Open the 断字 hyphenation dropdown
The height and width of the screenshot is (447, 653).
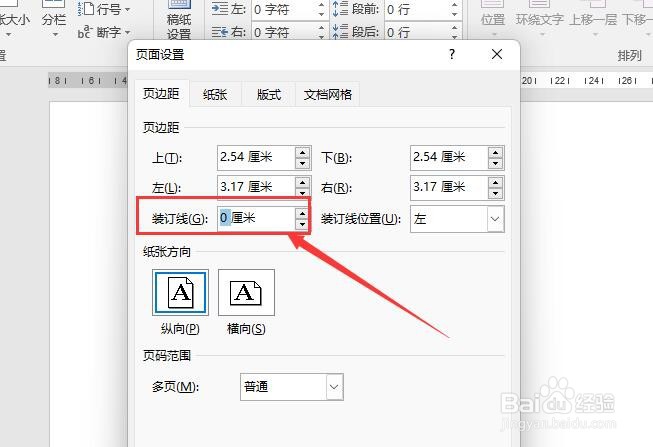click(x=105, y=32)
